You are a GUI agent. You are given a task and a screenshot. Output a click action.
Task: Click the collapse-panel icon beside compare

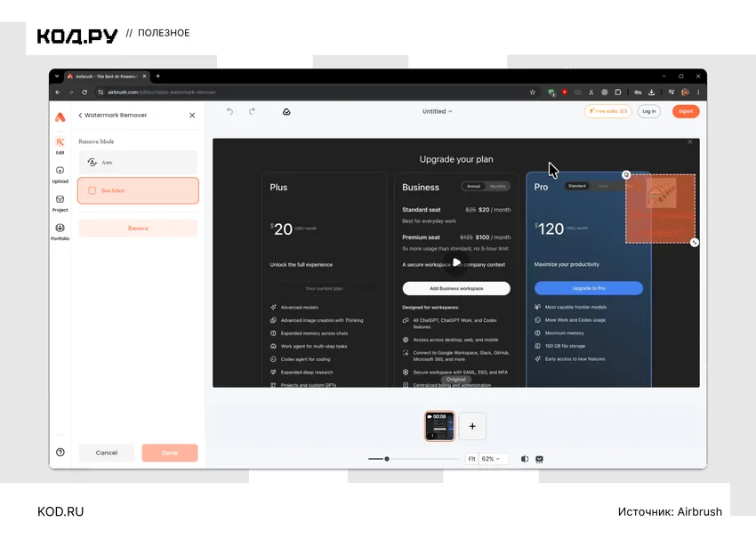tap(540, 459)
